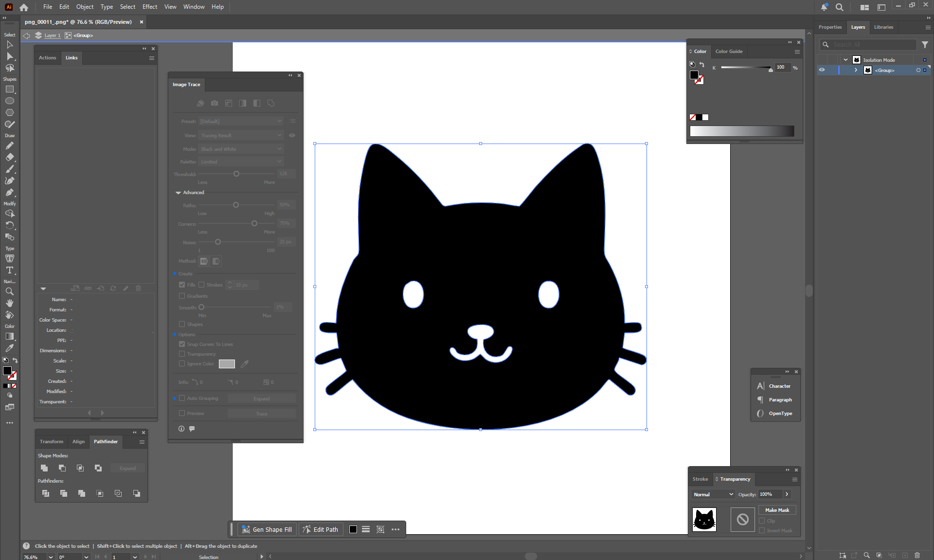This screenshot has width=934, height=560.
Task: Click the Direct Selection tool
Action: point(9,56)
